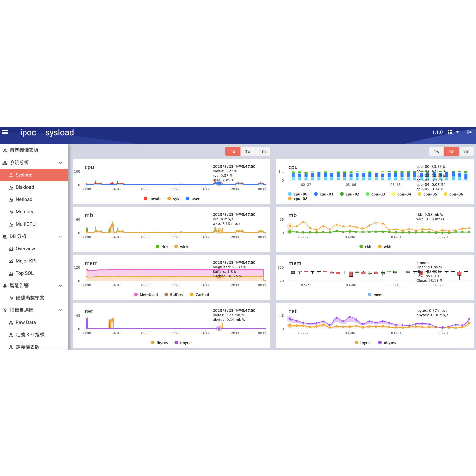Click the Overview chart icon
Image resolution: width=476 pixels, height=476 pixels.
click(11, 249)
